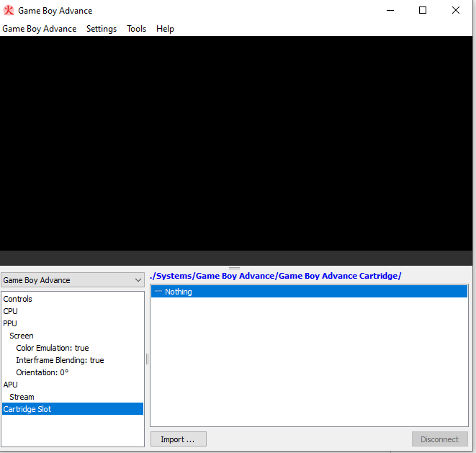Click the horizontal splitter grip above panels

[234, 269]
